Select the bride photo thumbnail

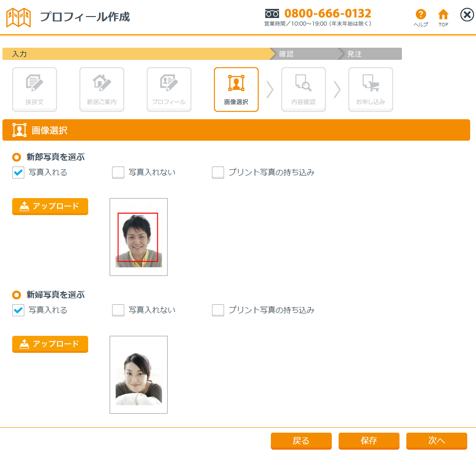point(139,375)
